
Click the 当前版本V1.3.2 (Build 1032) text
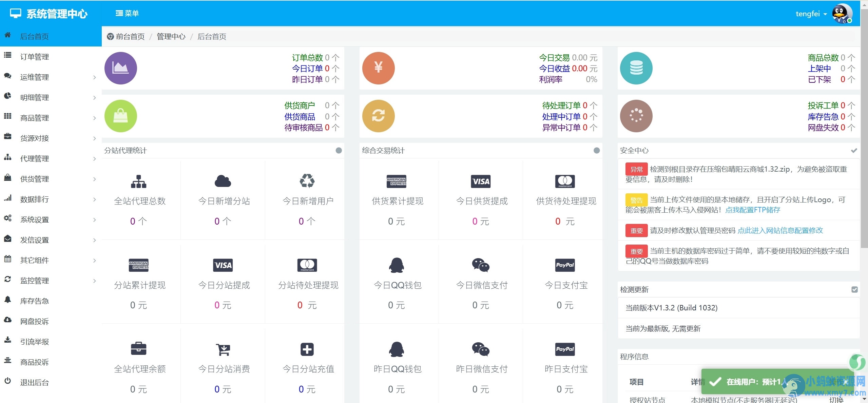tap(671, 308)
